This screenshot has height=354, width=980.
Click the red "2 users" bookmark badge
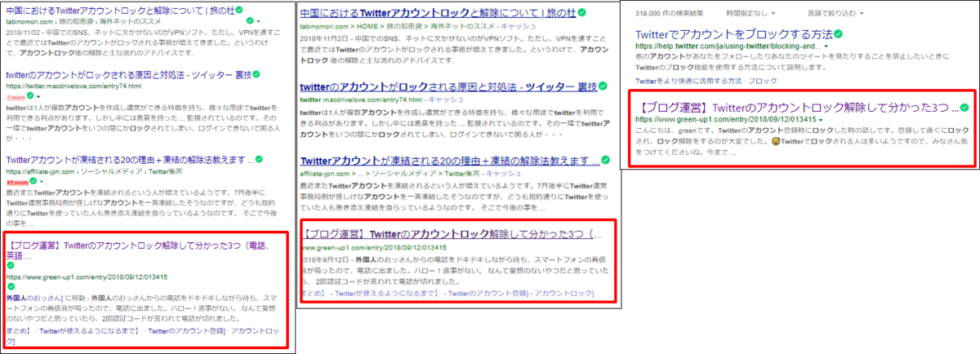[16, 96]
